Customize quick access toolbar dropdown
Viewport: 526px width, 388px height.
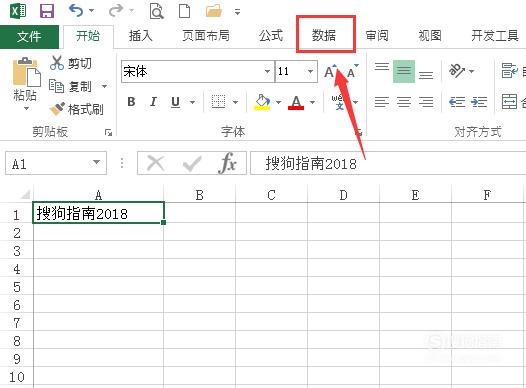tap(238, 12)
